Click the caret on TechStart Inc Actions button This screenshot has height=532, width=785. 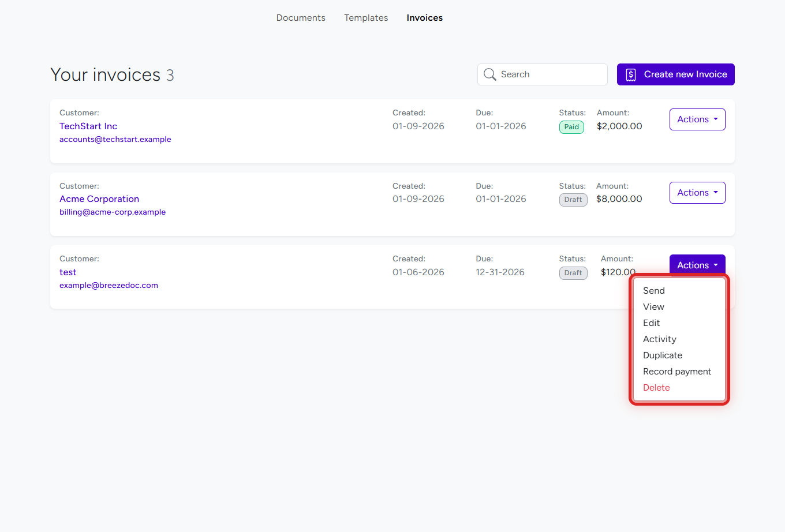[715, 119]
